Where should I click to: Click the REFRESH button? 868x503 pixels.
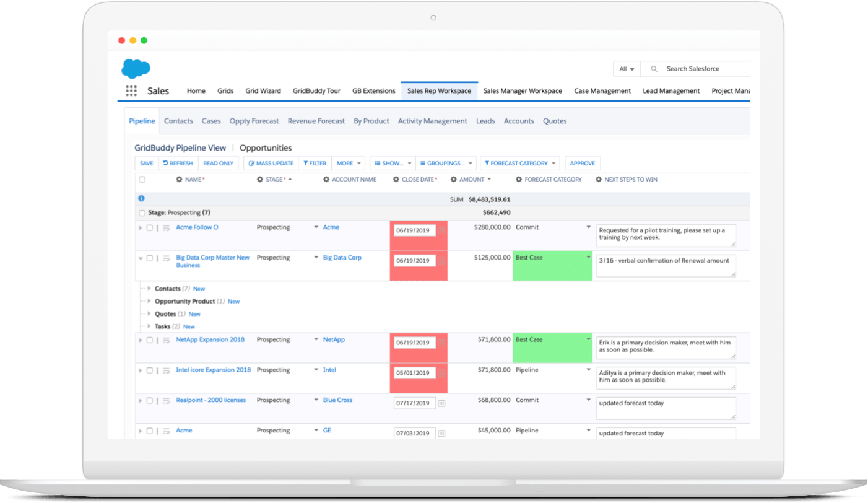click(x=178, y=164)
